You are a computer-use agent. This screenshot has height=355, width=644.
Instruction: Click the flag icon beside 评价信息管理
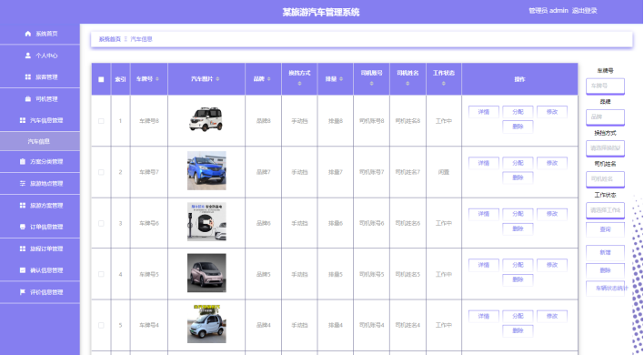[23, 291]
